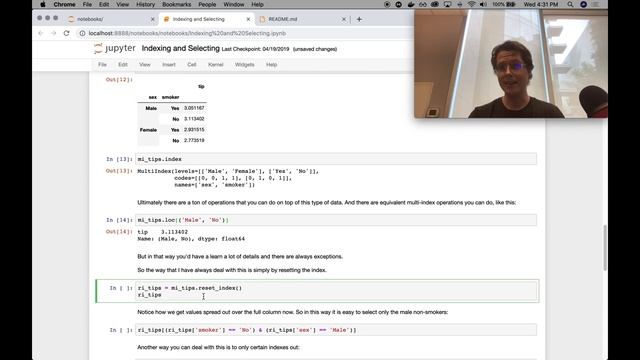
Task: Click the Last Checkpoint text
Action: pyautogui.click(x=255, y=49)
